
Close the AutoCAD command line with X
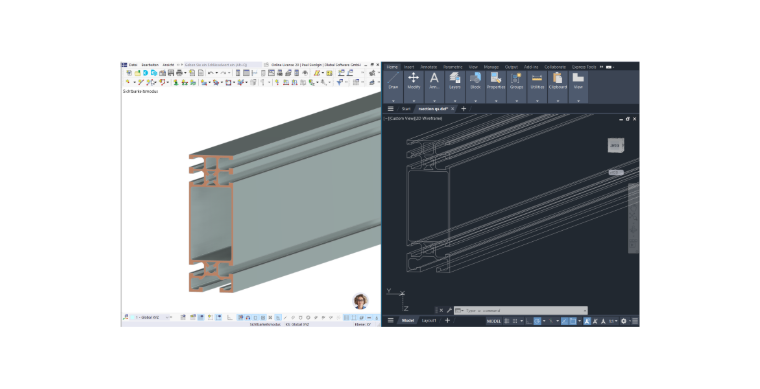pos(442,311)
